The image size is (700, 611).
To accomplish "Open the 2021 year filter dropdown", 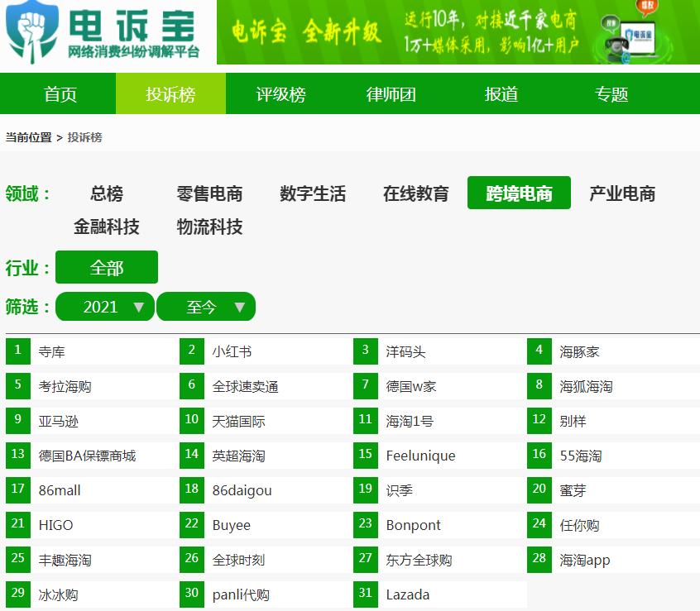I will (x=104, y=306).
